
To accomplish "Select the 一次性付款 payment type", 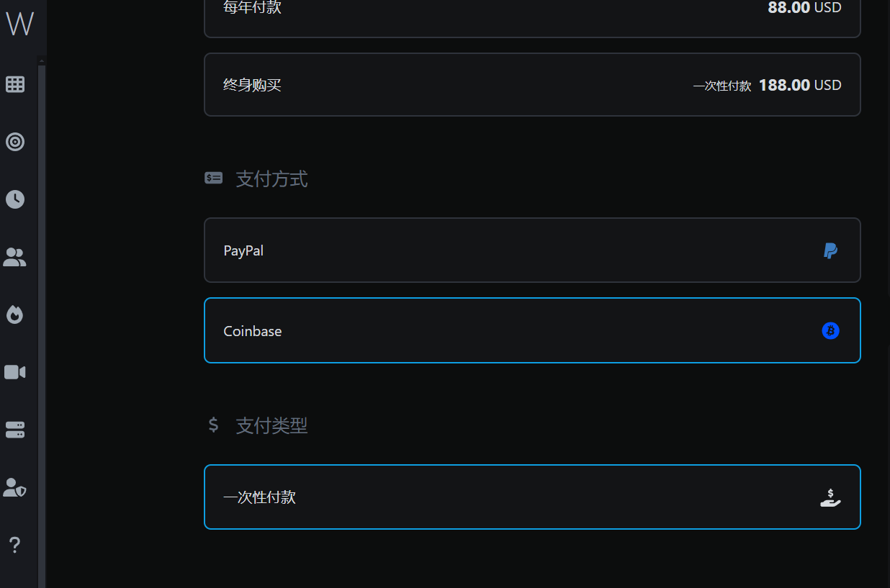I will pos(532,497).
